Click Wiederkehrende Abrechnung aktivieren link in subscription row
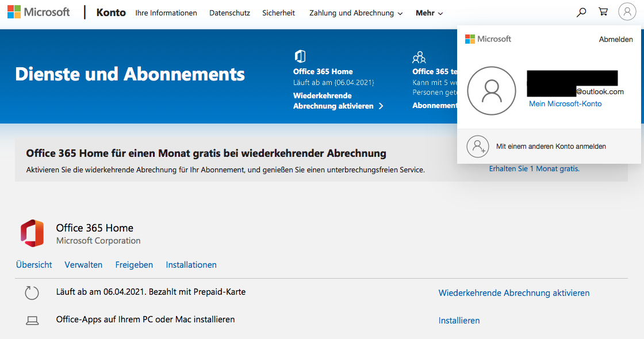The image size is (644, 339). (514, 293)
